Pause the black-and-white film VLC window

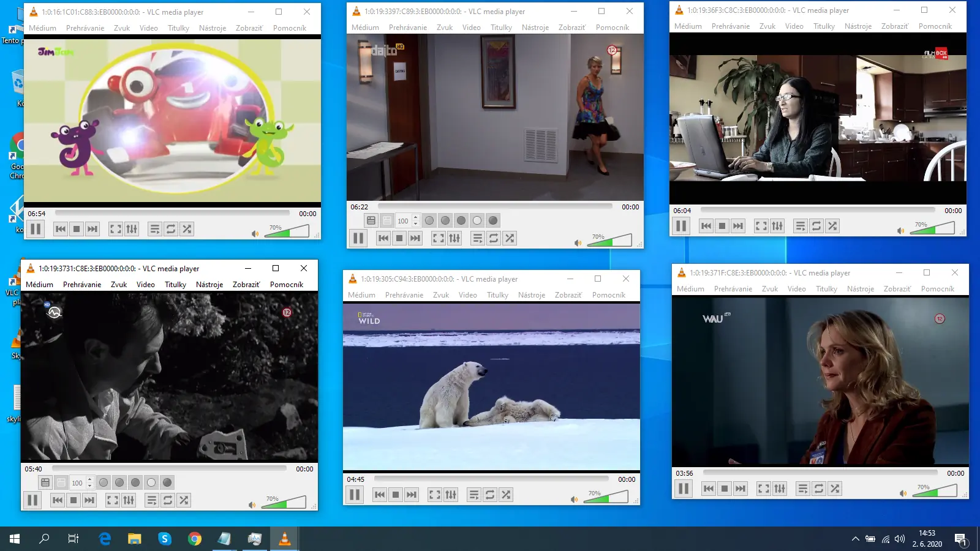point(32,500)
